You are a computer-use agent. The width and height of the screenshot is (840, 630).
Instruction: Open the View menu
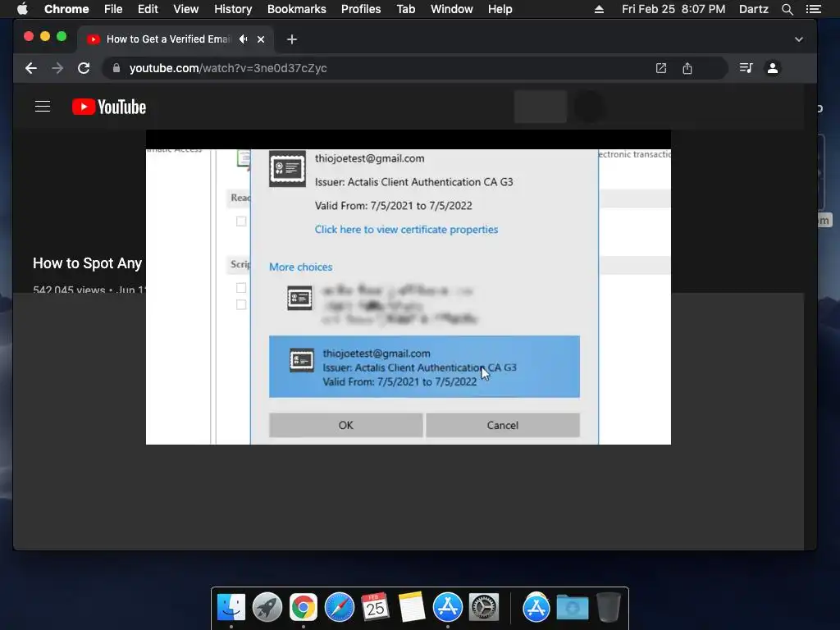click(186, 9)
